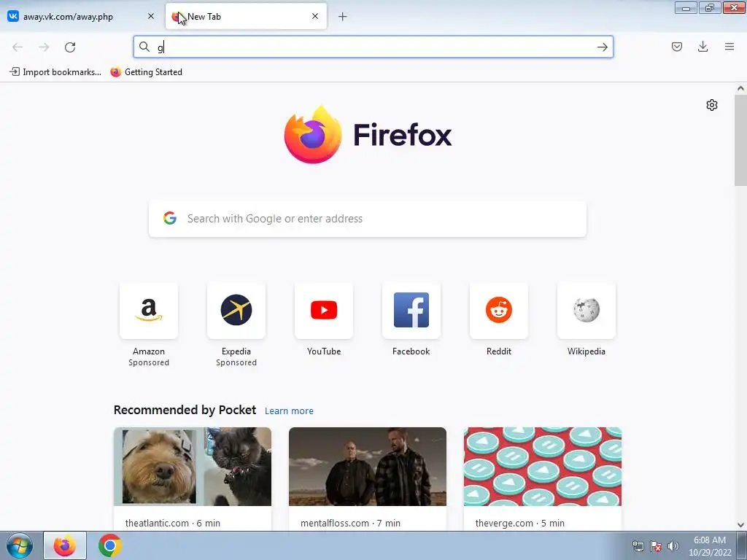Open a new tab with plus button
Image resolution: width=747 pixels, height=560 pixels.
[343, 17]
